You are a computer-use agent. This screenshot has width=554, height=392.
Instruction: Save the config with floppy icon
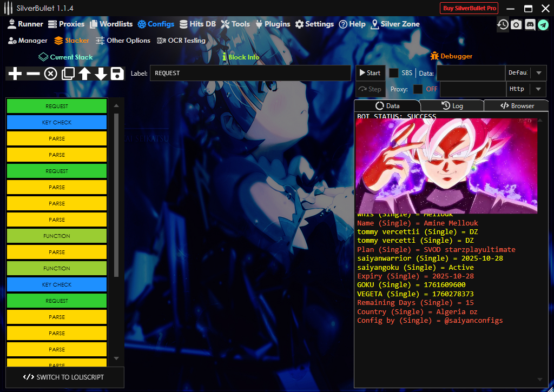(x=117, y=74)
